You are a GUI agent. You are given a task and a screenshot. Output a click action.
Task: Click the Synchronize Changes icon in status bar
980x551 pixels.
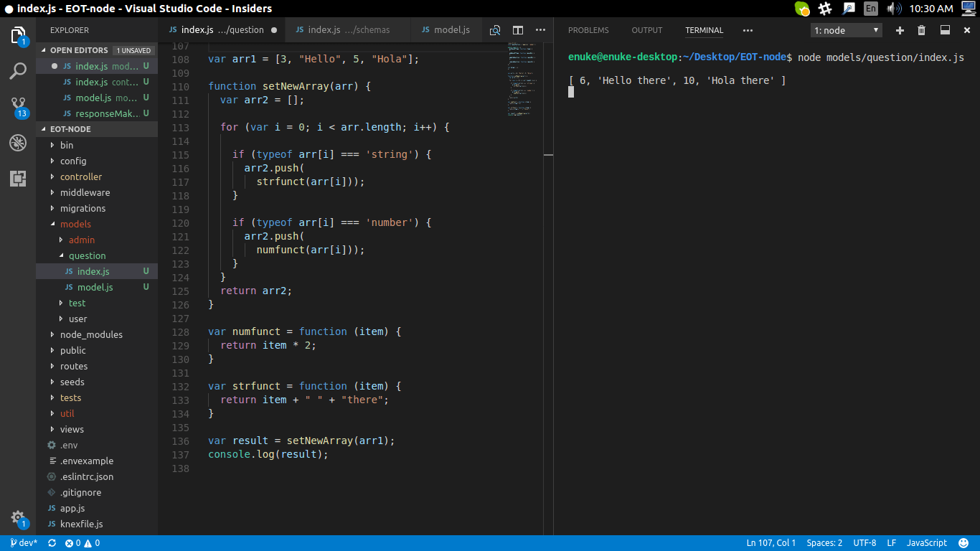coord(52,543)
